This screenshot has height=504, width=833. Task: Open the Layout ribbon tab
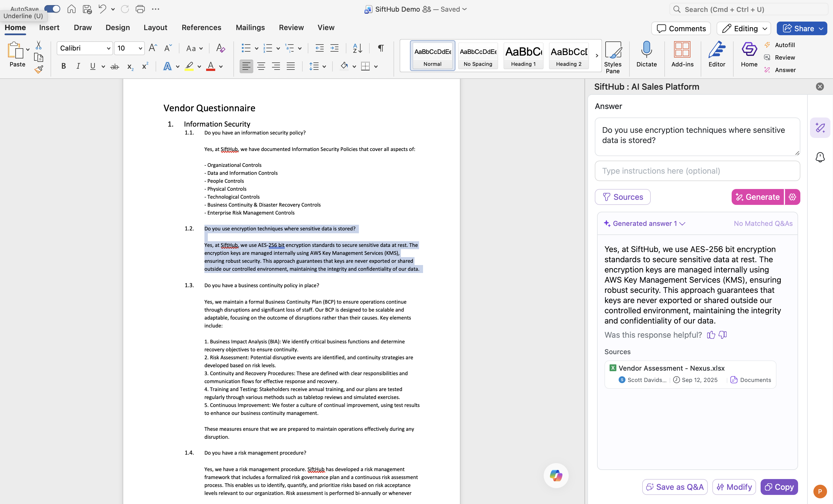(x=155, y=27)
